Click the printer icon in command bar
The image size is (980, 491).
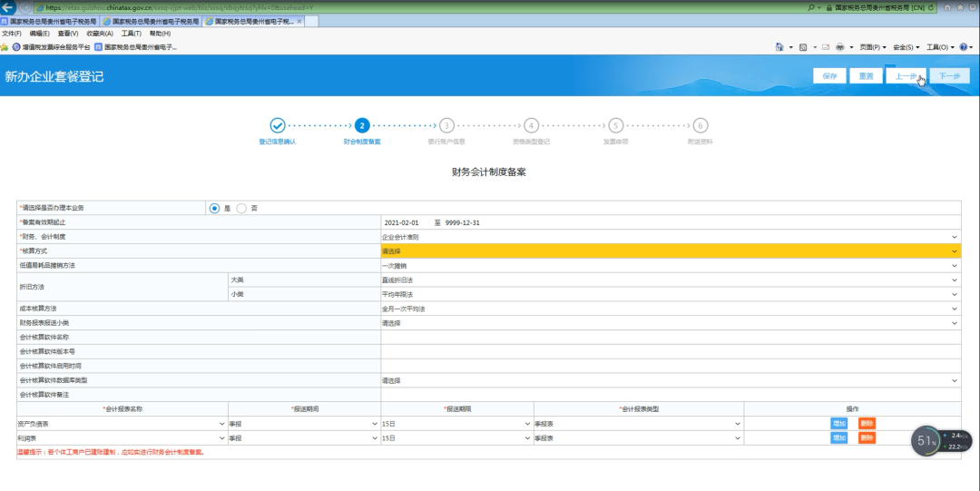click(x=840, y=47)
